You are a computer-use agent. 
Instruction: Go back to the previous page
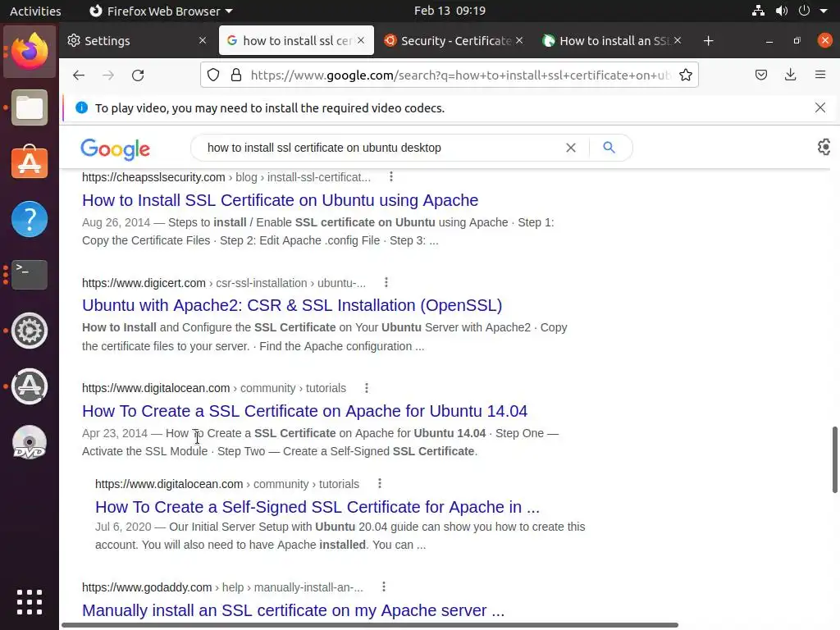coord(79,75)
